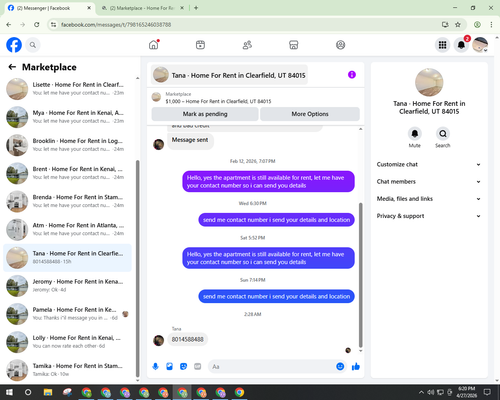The height and width of the screenshot is (400, 500).
Task: Open Brooklin Home For Rent conversation
Action: coord(67,145)
